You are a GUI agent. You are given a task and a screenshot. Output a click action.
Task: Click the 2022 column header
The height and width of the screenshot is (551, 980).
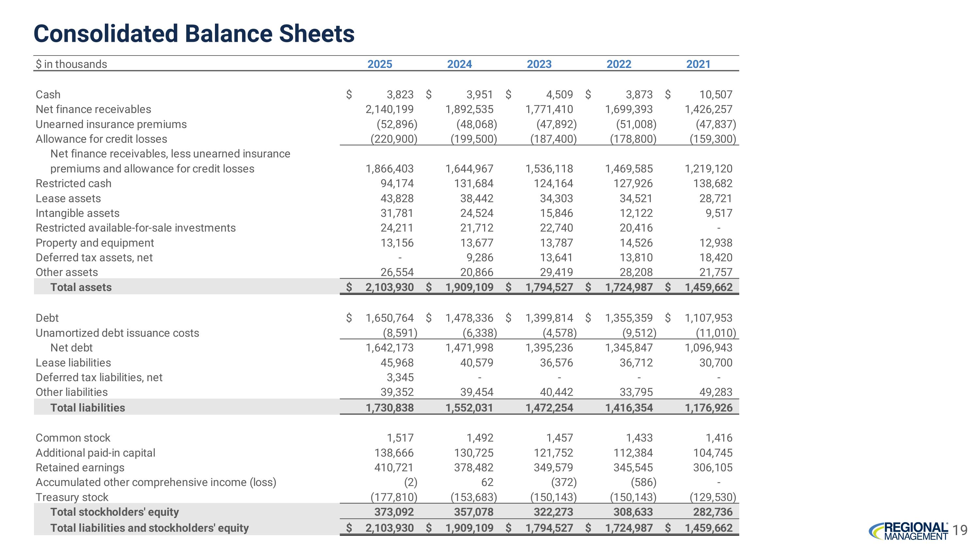point(619,64)
